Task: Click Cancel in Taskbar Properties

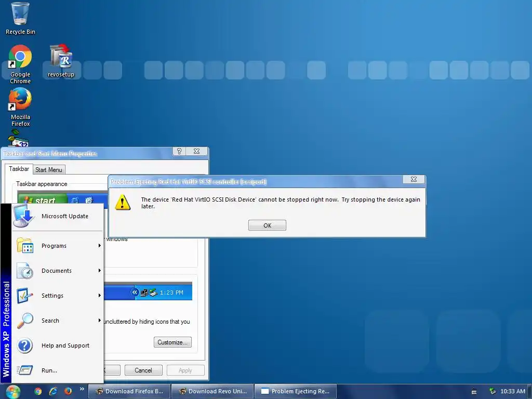Action: [x=143, y=370]
